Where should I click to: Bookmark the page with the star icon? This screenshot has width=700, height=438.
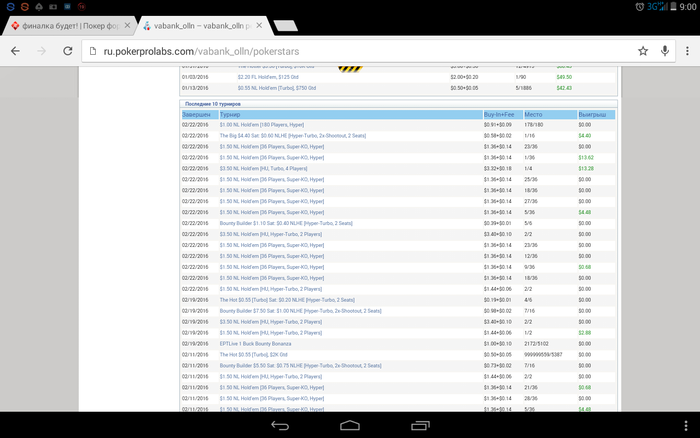coord(643,51)
